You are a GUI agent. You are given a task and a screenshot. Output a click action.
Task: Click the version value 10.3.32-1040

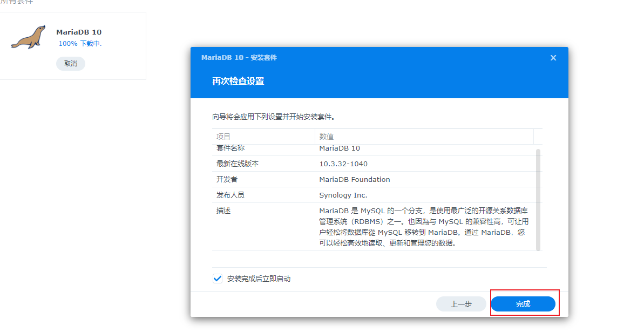343,164
